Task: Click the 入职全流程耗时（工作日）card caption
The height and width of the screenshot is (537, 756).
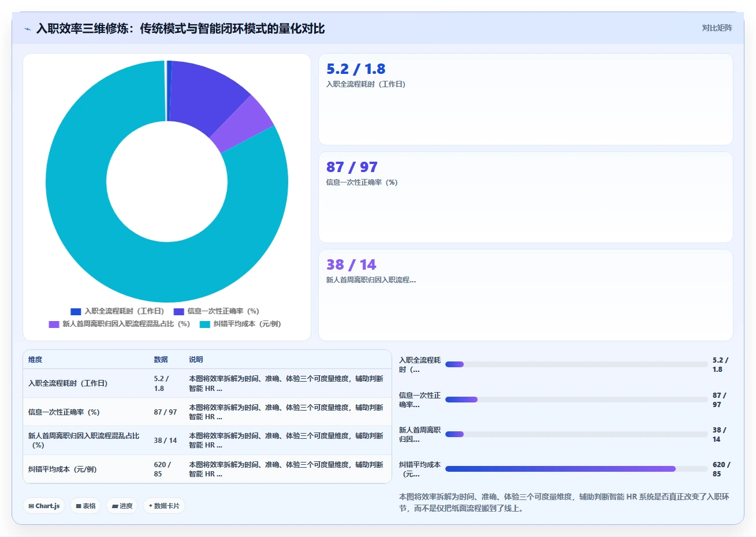Action: [366, 84]
